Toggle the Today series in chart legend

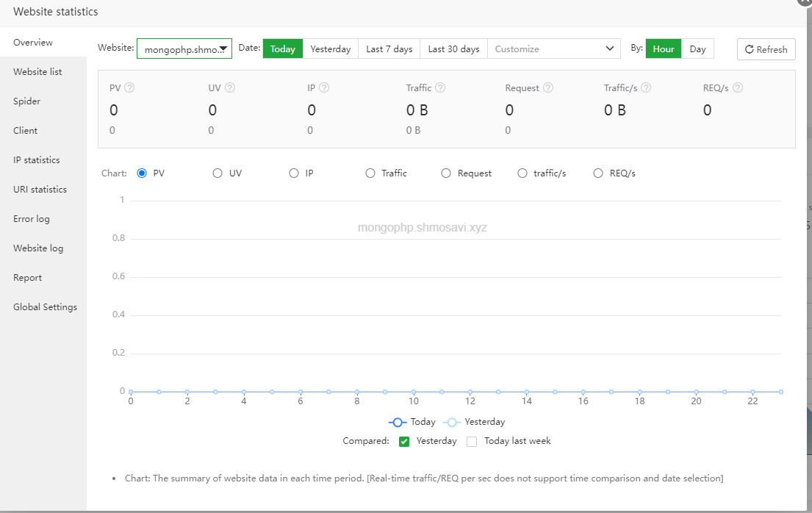pos(412,423)
